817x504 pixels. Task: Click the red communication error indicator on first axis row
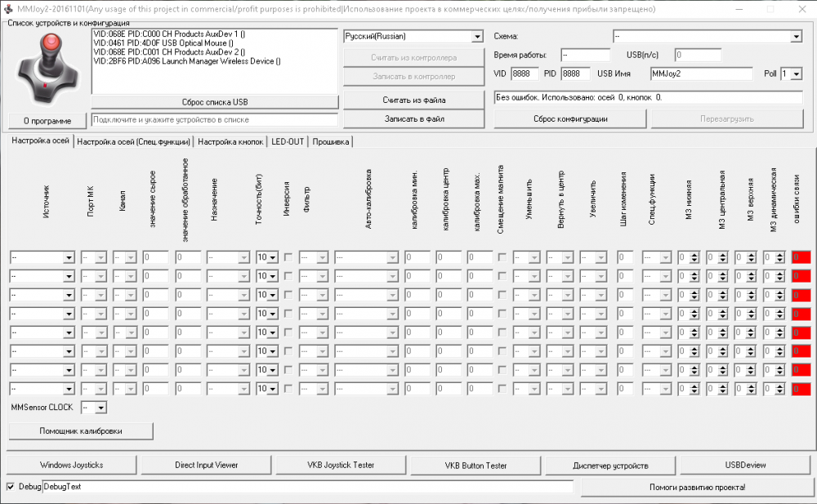coord(800,257)
